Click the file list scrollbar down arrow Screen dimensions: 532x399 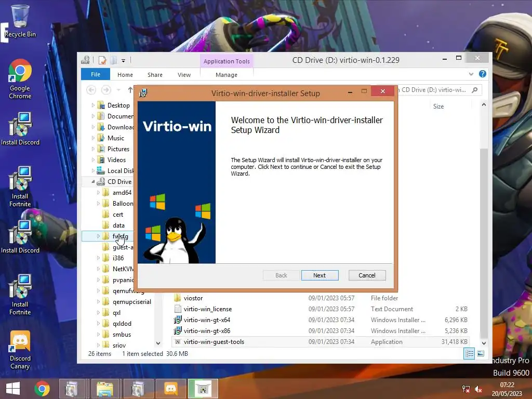tap(484, 343)
